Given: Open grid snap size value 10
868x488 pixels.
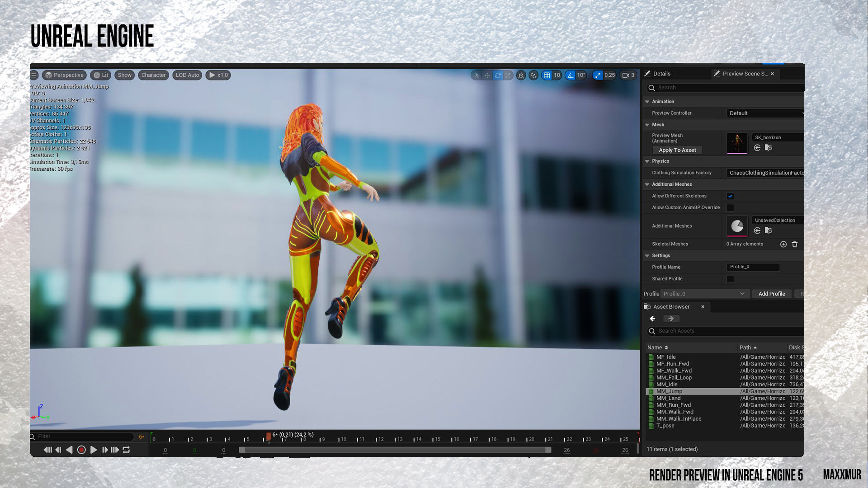Looking at the screenshot, I should coord(557,75).
